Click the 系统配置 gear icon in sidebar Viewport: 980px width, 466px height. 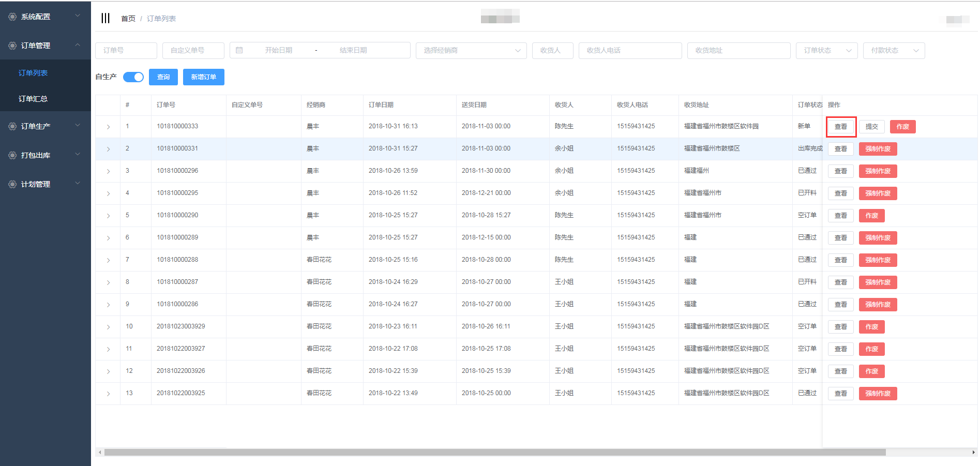coord(12,17)
